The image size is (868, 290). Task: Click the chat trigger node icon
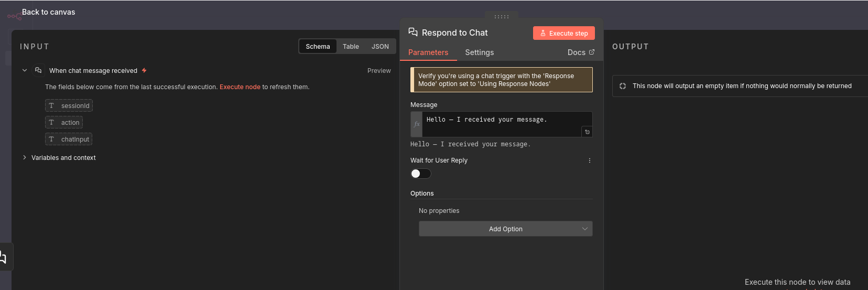[38, 70]
